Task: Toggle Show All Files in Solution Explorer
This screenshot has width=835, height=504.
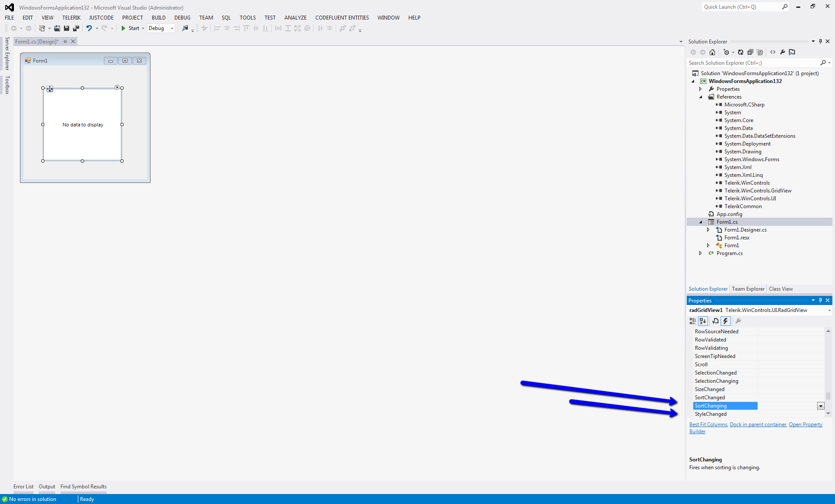Action: pos(760,52)
